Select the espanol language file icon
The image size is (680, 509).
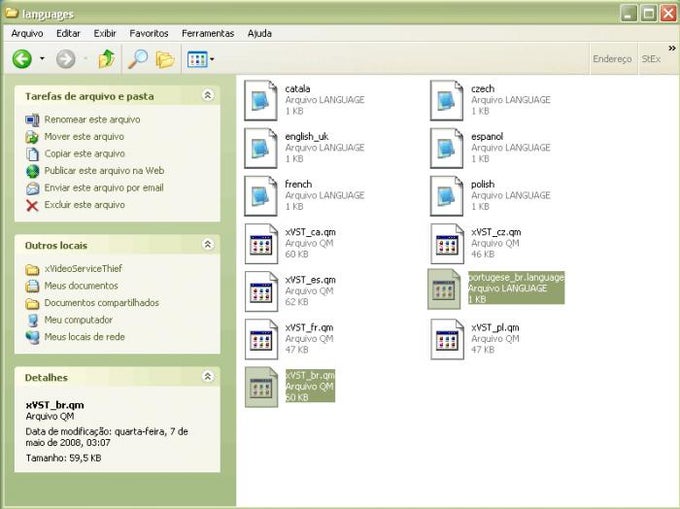447,148
